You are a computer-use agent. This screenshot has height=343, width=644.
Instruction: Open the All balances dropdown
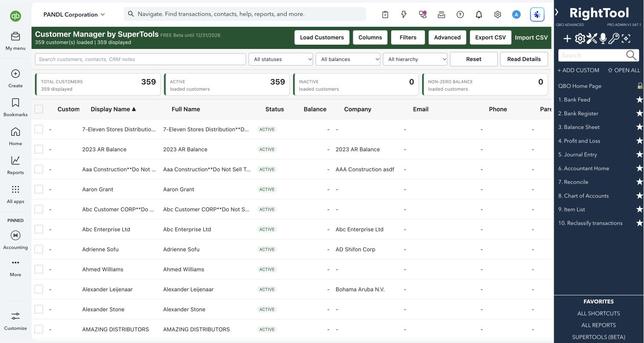[x=348, y=59]
